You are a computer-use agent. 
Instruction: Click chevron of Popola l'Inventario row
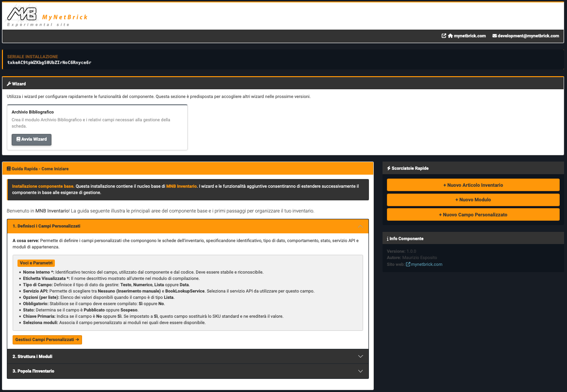360,371
